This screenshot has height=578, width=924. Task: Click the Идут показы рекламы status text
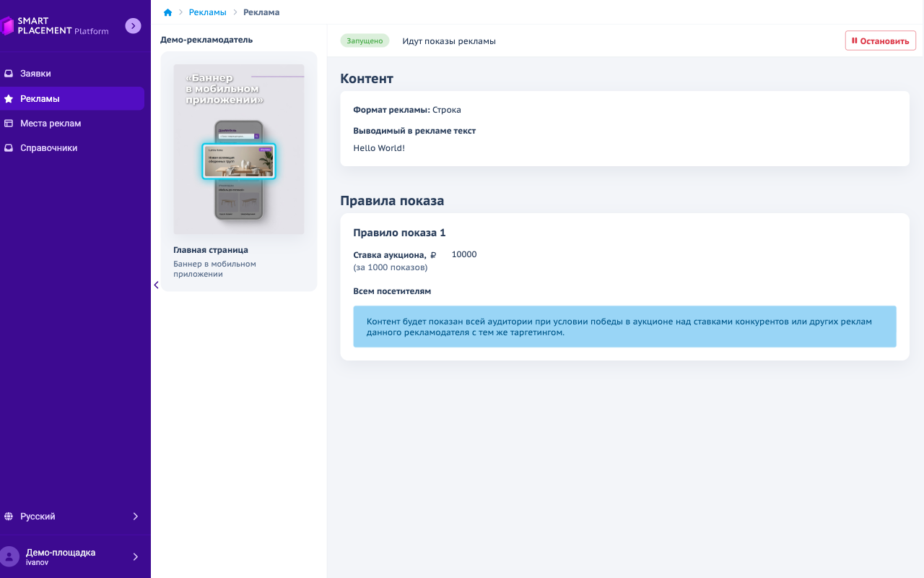[x=449, y=41]
